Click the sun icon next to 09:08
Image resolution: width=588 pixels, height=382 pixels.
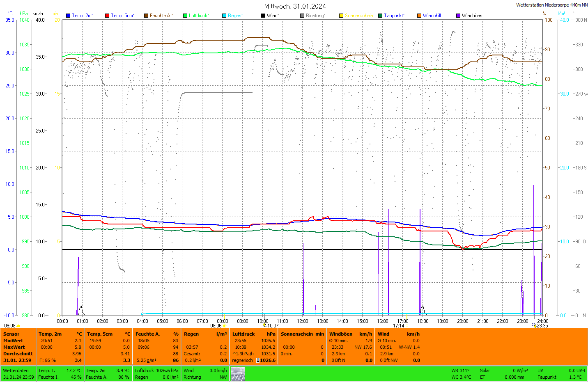coord(18,326)
